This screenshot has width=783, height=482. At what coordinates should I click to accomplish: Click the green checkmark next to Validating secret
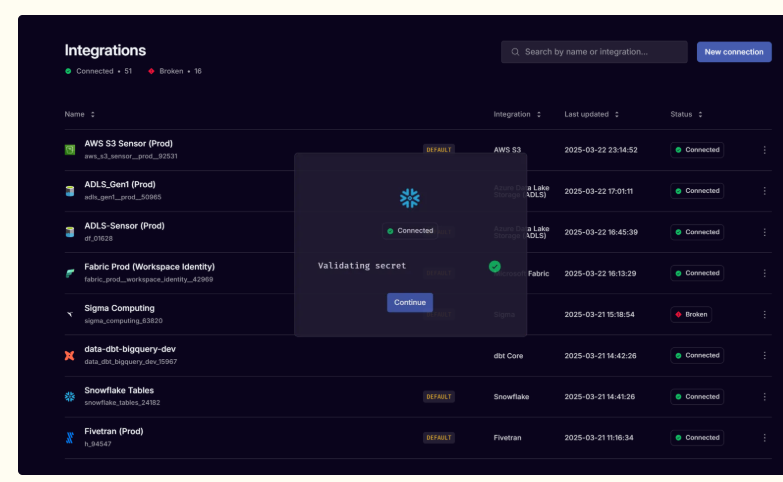tap(494, 266)
